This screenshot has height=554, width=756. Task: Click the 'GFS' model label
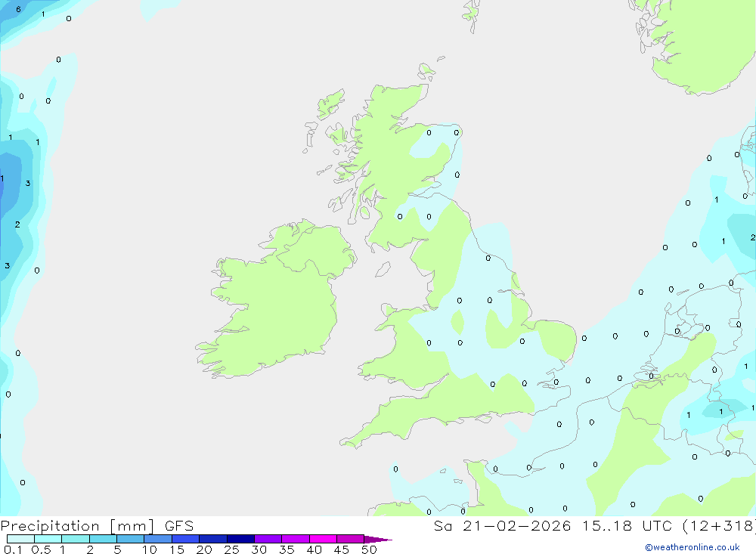179,526
